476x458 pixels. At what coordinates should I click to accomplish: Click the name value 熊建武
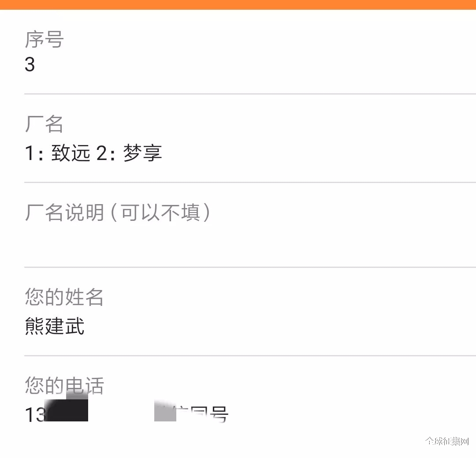[55, 326]
